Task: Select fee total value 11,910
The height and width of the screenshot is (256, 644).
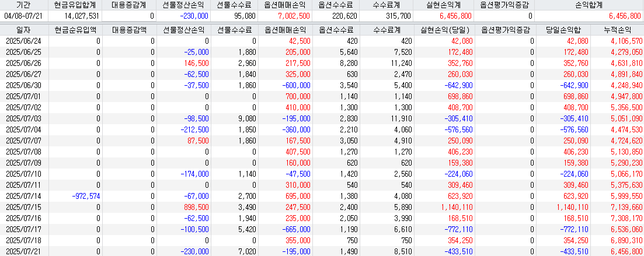Action: (401, 118)
